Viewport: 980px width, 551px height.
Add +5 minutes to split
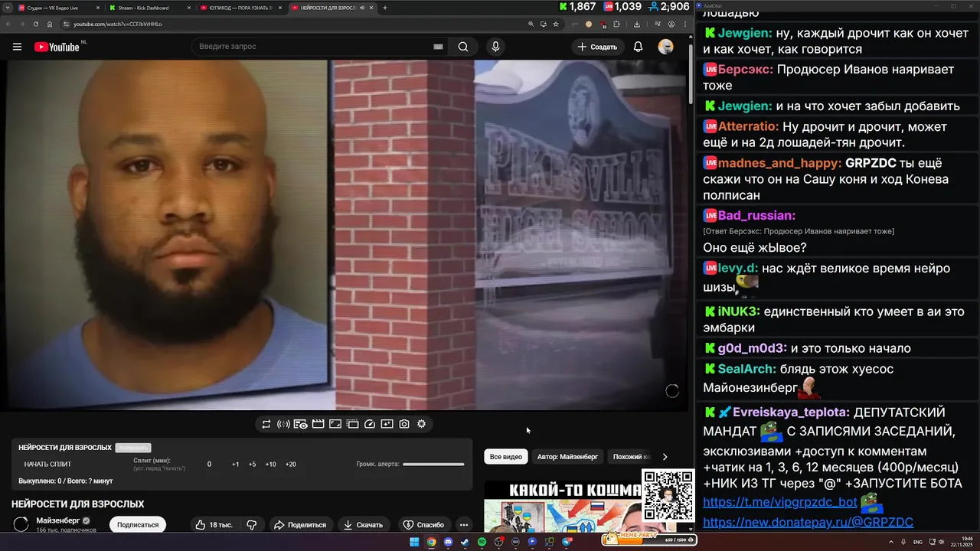[x=253, y=465]
